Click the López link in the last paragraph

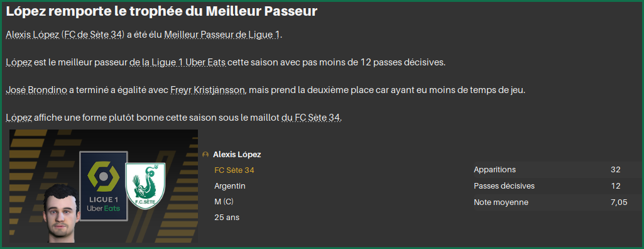(x=19, y=118)
